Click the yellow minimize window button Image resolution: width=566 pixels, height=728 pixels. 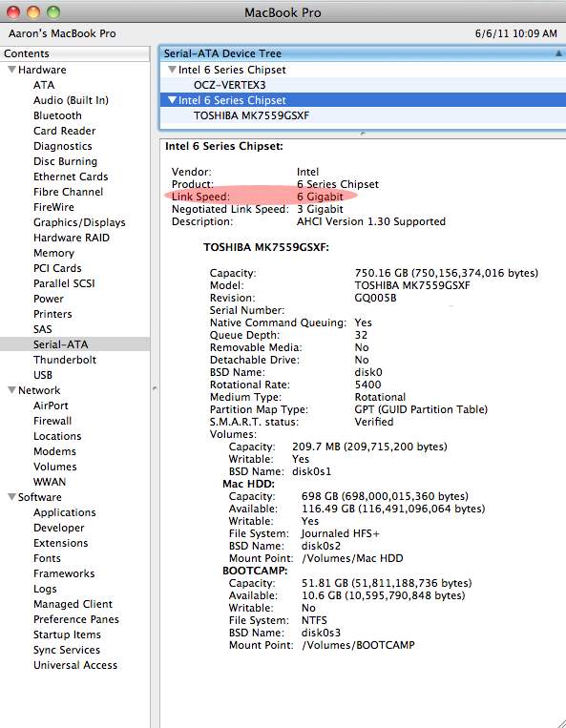click(33, 12)
